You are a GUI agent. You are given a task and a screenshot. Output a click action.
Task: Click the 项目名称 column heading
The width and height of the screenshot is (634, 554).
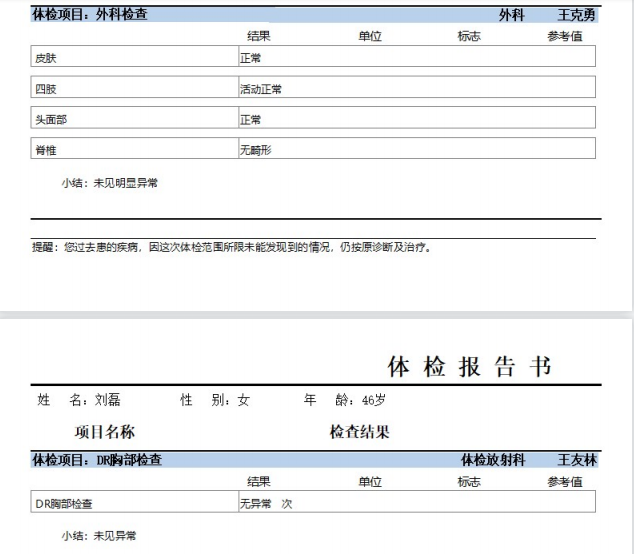tap(104, 432)
